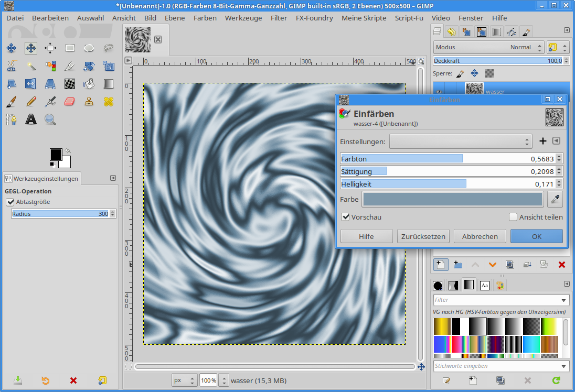Confirm colorize with OK button
This screenshot has width=575, height=392.
(x=536, y=236)
